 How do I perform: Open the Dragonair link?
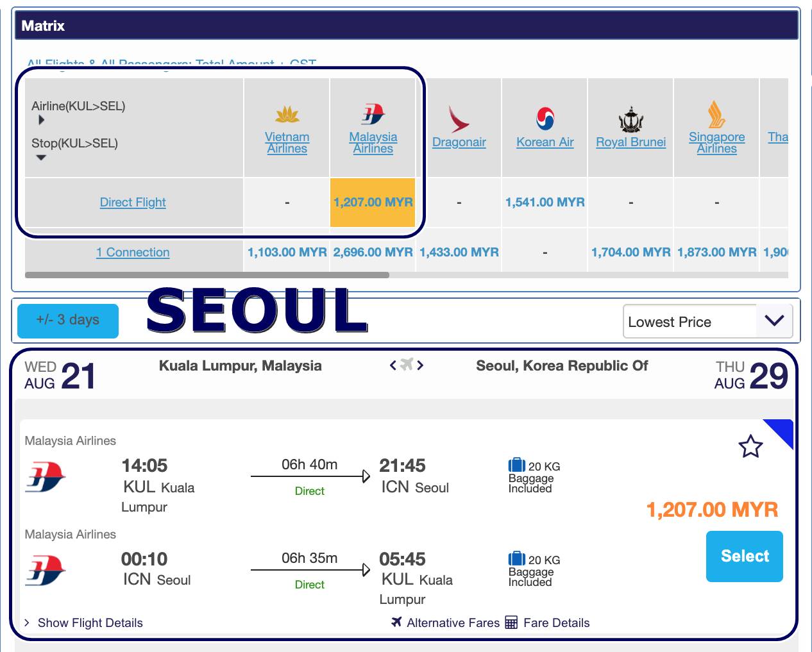click(459, 142)
